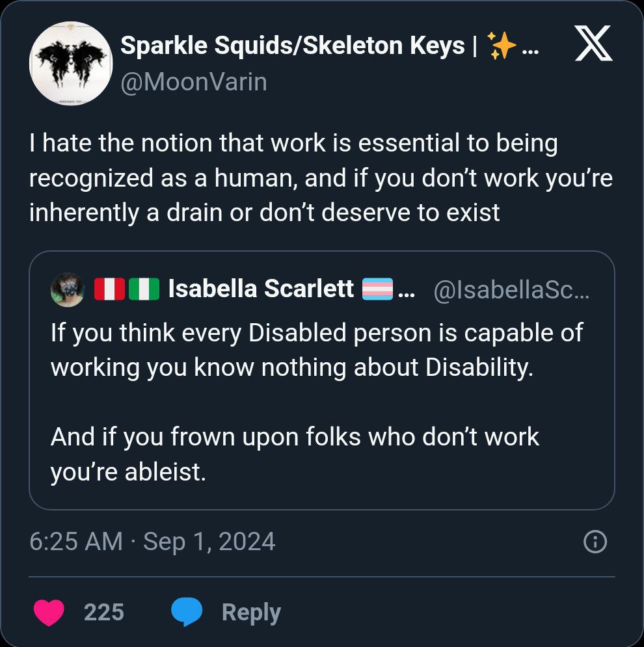
Task: Open the tweet info icon
Action: [595, 542]
